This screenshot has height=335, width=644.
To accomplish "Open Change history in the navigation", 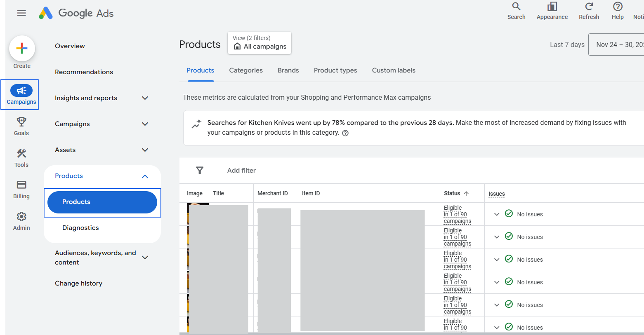I will (x=78, y=283).
